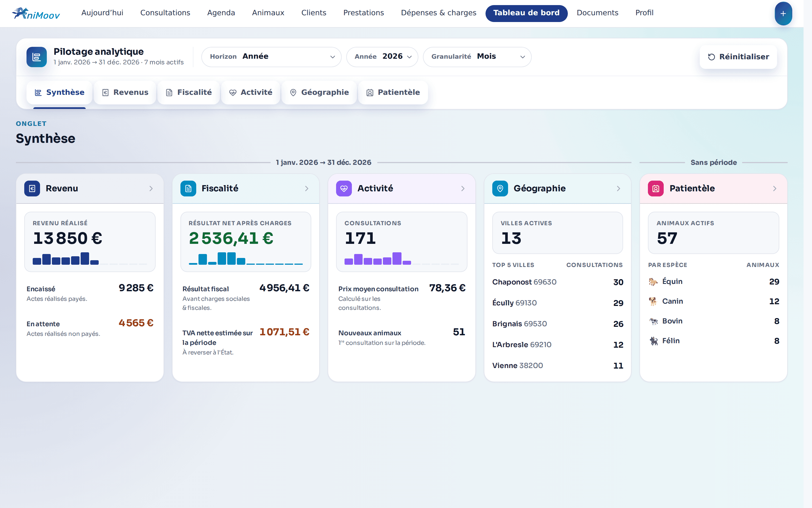Expand the Patientèle card chevron
812x508 pixels.
[x=775, y=189]
